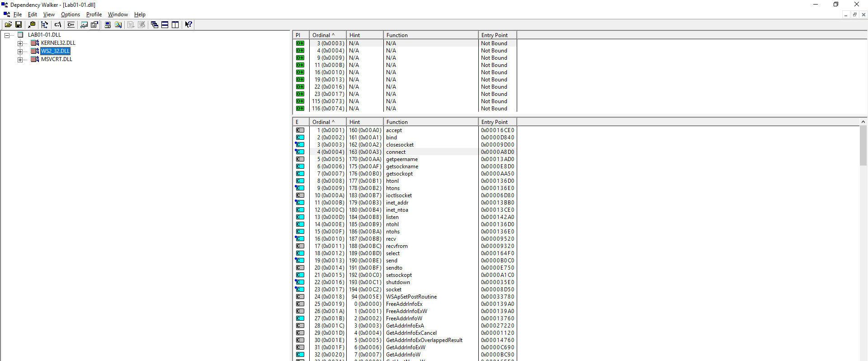Sort exports list by E column header
The width and height of the screenshot is (868, 361).
point(301,122)
